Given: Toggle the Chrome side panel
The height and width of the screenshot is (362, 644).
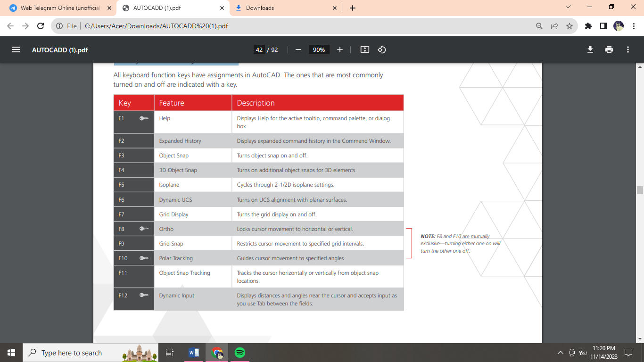Looking at the screenshot, I should 603,26.
